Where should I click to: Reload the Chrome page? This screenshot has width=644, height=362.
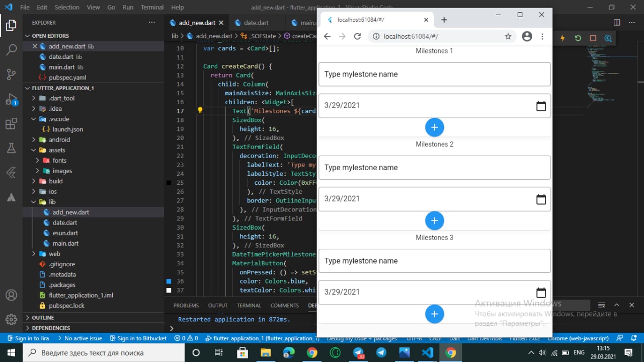pyautogui.click(x=357, y=36)
